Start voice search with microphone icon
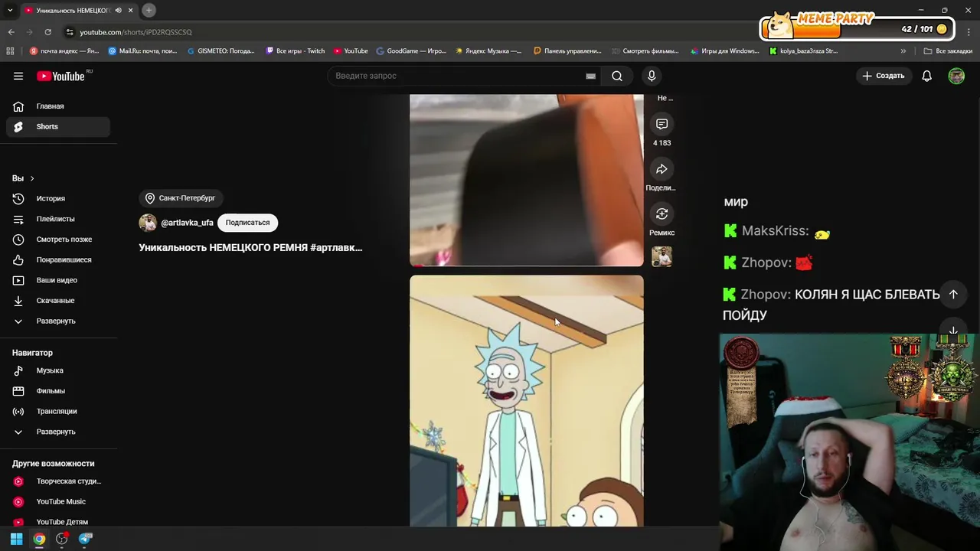Image resolution: width=980 pixels, height=551 pixels. 652,76
